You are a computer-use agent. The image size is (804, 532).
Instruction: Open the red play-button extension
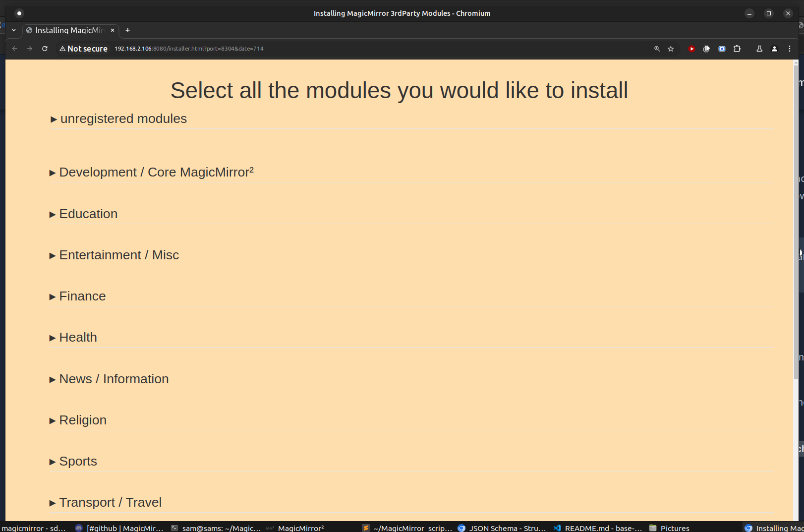tap(691, 49)
